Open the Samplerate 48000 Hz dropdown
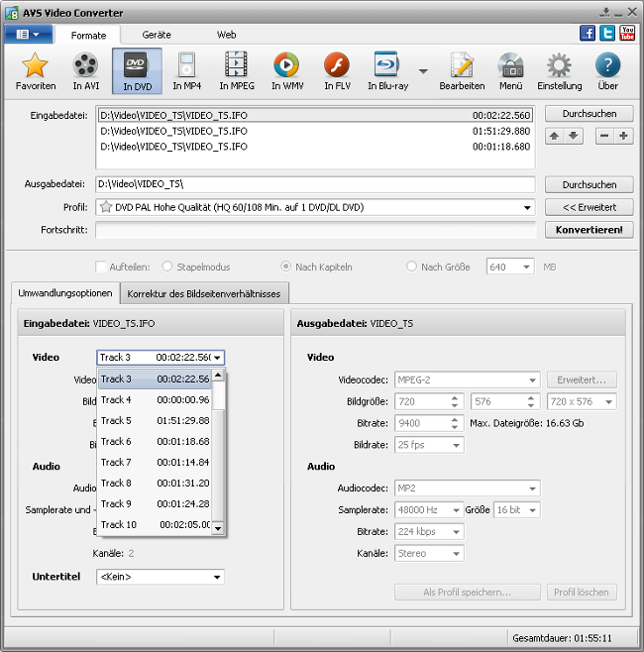Viewport: 644px width, 652px height. pyautogui.click(x=429, y=509)
